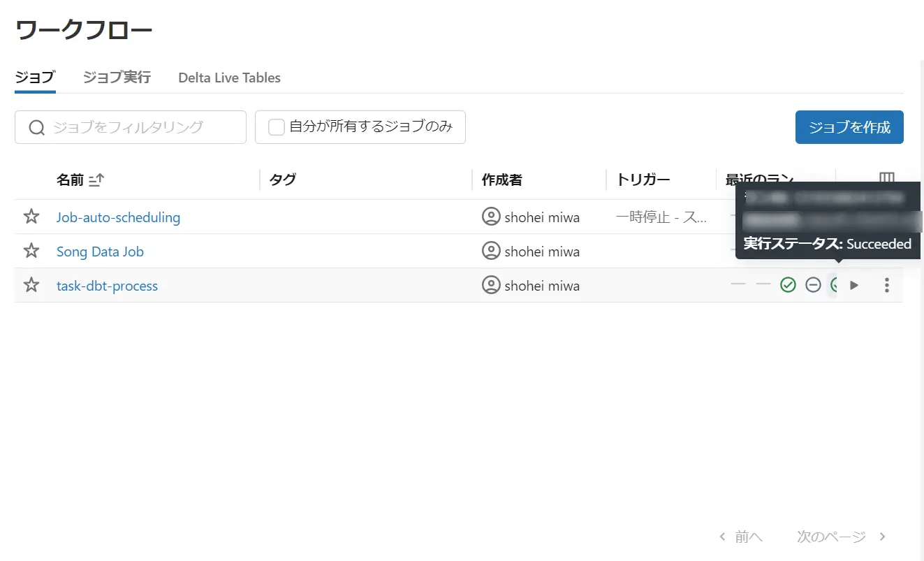The height and width of the screenshot is (561, 924).
Task: Open the Job-auto-scheduling job link
Action: (x=118, y=217)
